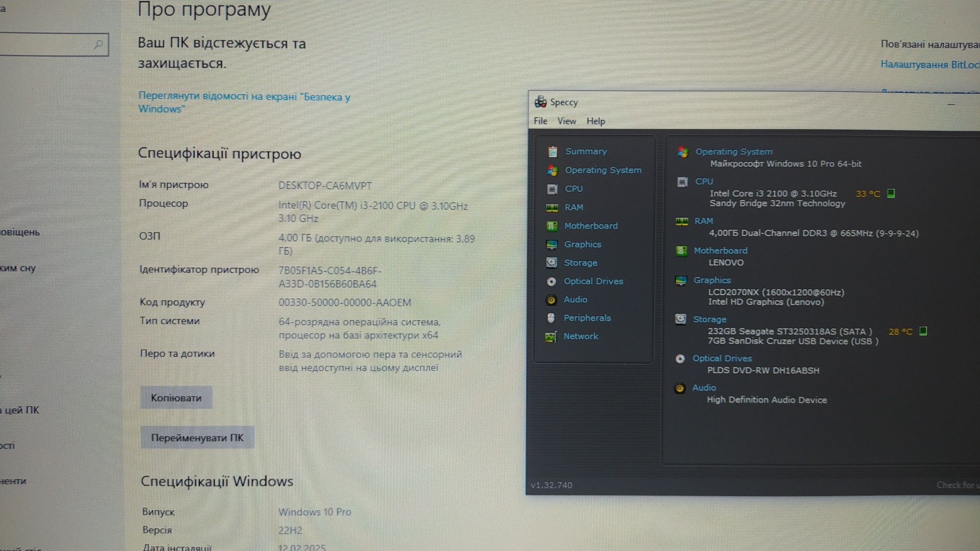Screen dimensions: 980x551
Task: Click the Перейменувати ПК button
Action: (197, 437)
